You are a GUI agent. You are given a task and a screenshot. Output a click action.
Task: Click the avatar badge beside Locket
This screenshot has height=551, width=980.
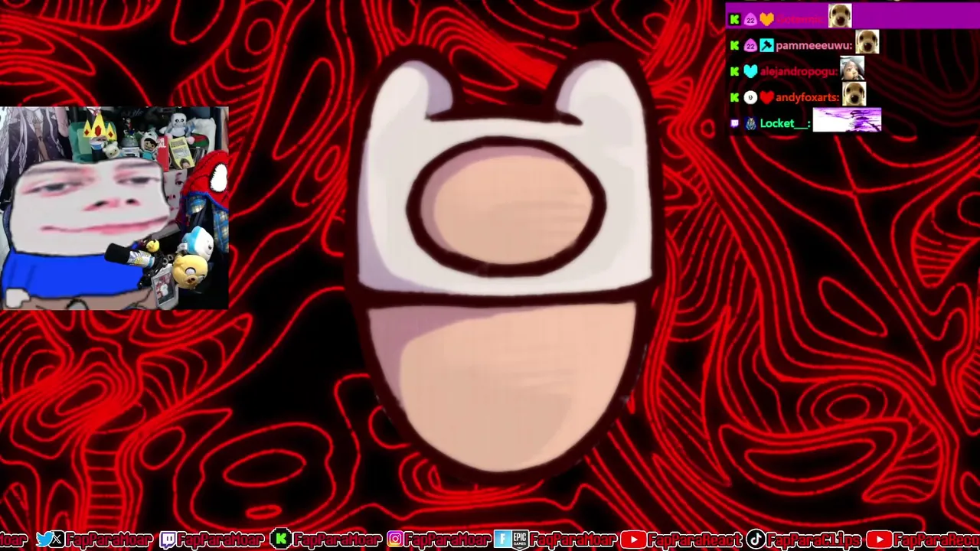pos(750,123)
